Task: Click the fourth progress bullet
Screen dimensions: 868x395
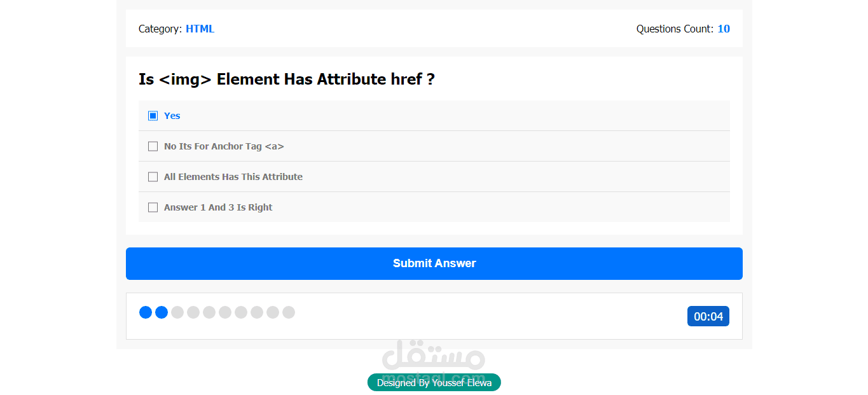Action: (193, 312)
